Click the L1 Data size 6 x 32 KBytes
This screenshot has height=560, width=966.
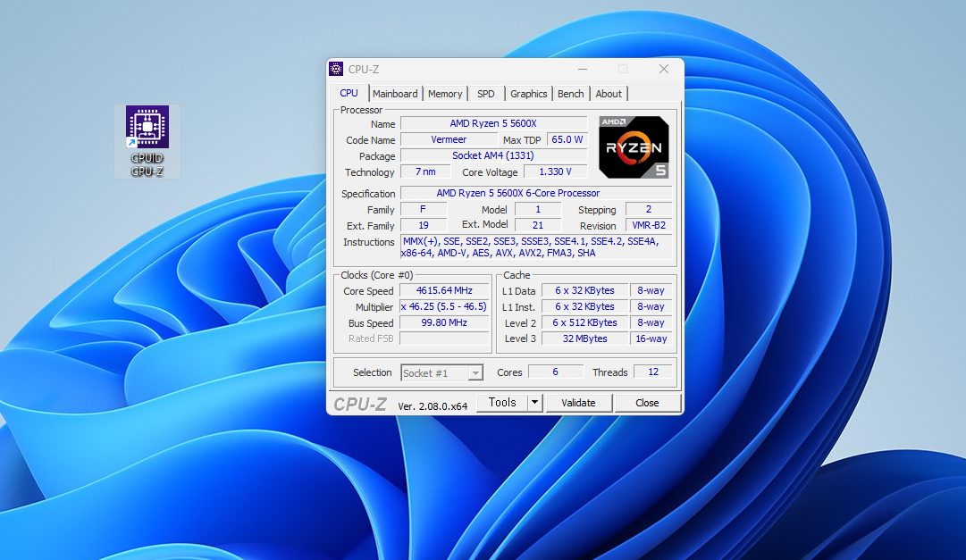tap(584, 291)
